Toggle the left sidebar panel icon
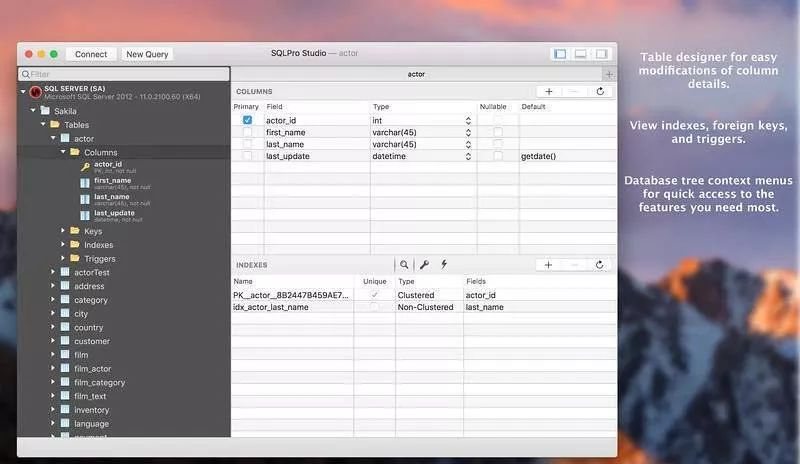The height and width of the screenshot is (464, 800). (560, 54)
